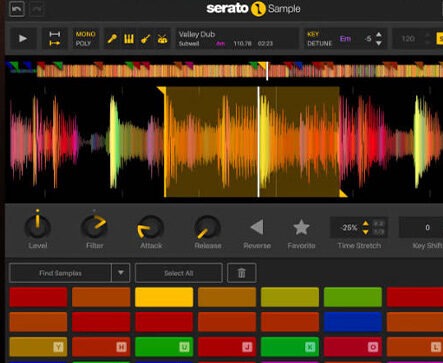Screen dimensions: 443x363
Task: Click the -25% Time Stretch value
Action: (349, 228)
